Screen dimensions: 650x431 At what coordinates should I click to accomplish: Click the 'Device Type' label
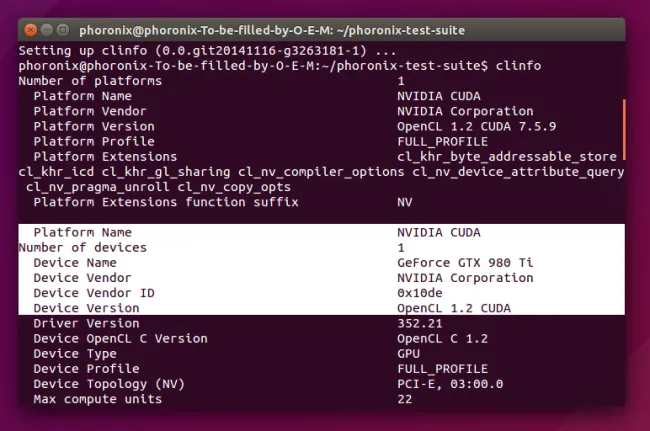click(x=75, y=354)
